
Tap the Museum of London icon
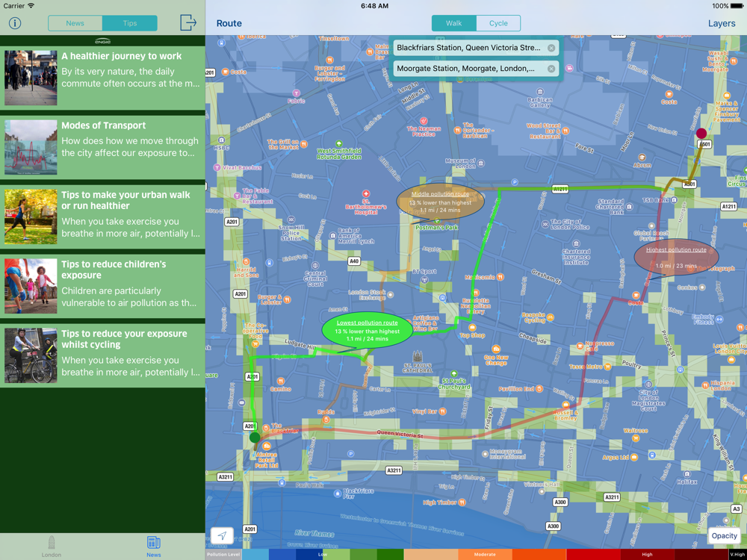(x=480, y=164)
